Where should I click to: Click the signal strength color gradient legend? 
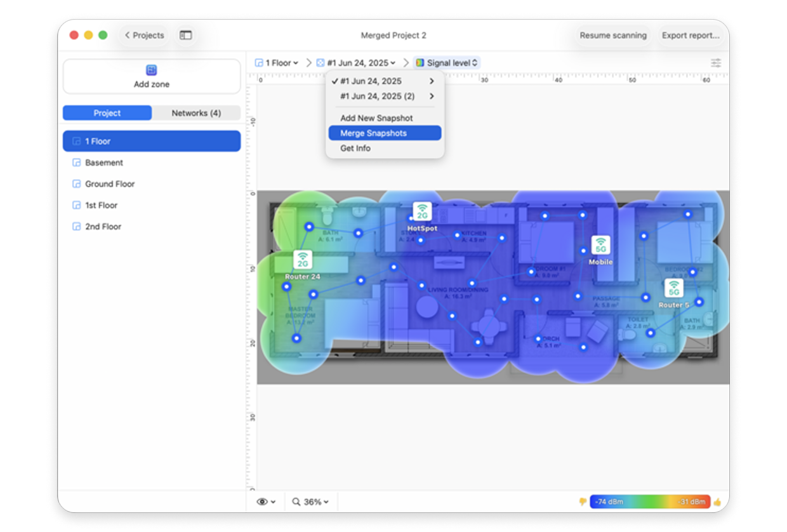coord(650,502)
